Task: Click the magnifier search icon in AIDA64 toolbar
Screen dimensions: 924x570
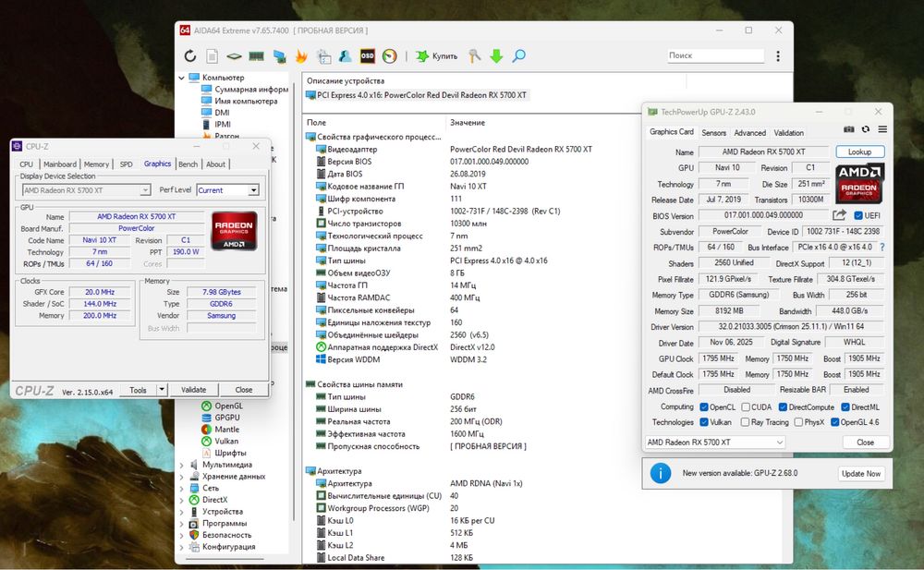Action: (518, 56)
